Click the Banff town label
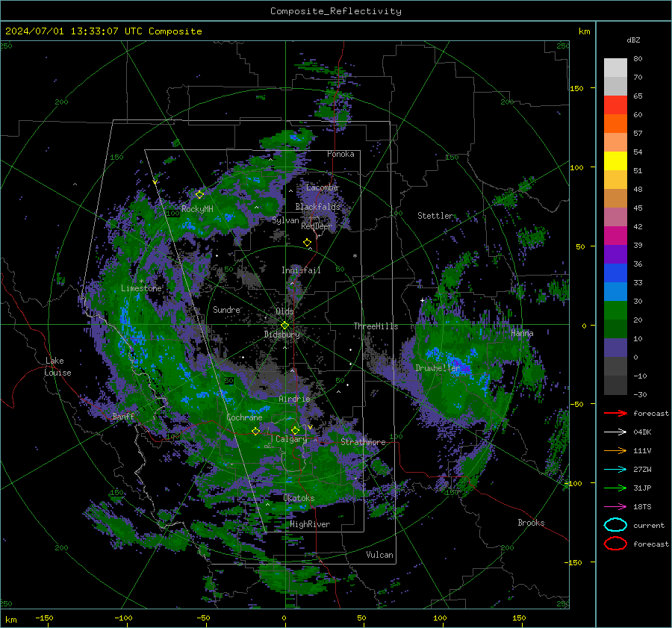The image size is (672, 628). (123, 416)
